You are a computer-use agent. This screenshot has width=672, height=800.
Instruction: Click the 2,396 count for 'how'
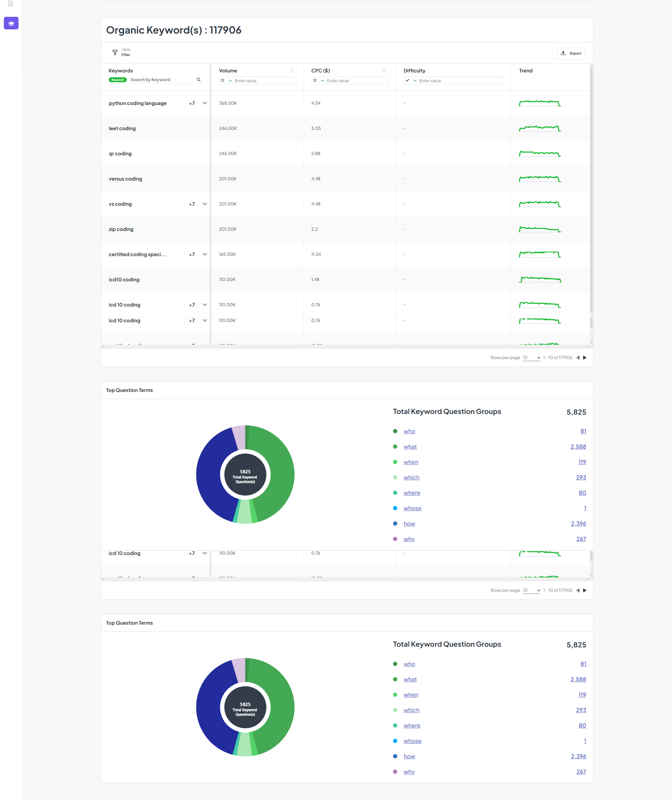(x=578, y=524)
